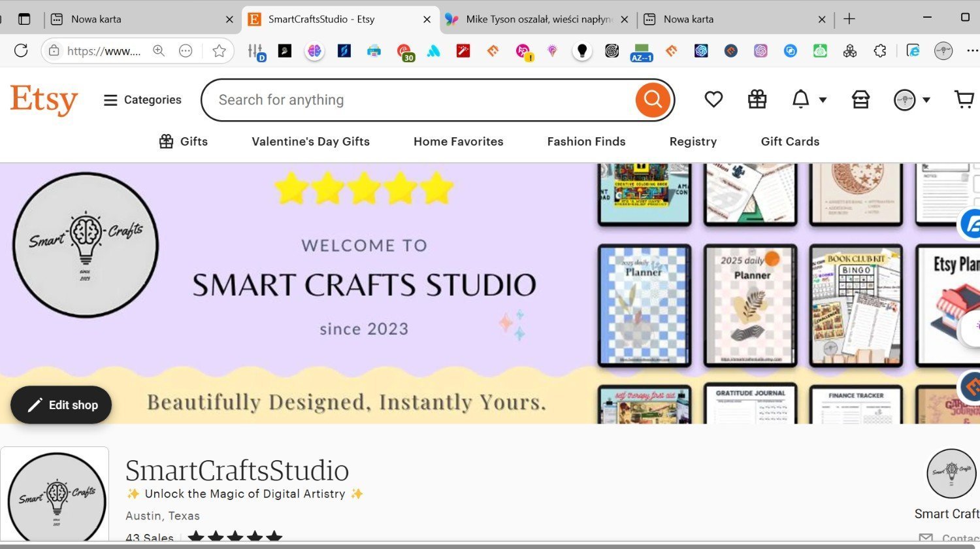
Task: Open the three cubes extension icon
Action: point(850,50)
